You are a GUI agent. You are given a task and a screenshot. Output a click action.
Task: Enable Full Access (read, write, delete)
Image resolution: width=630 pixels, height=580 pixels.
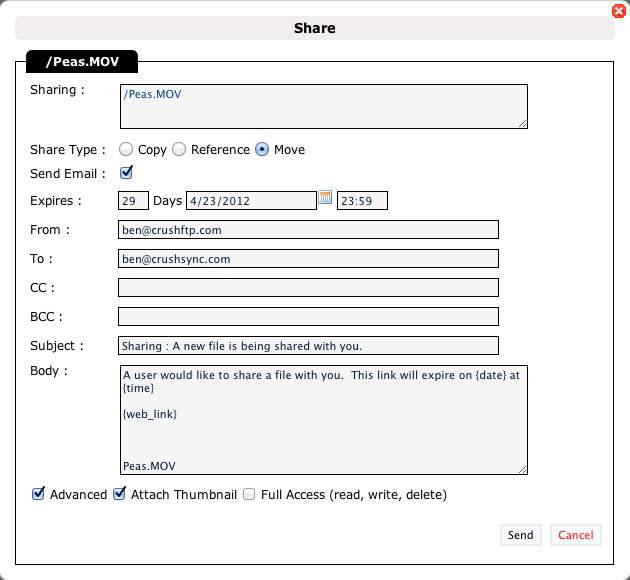pos(249,494)
